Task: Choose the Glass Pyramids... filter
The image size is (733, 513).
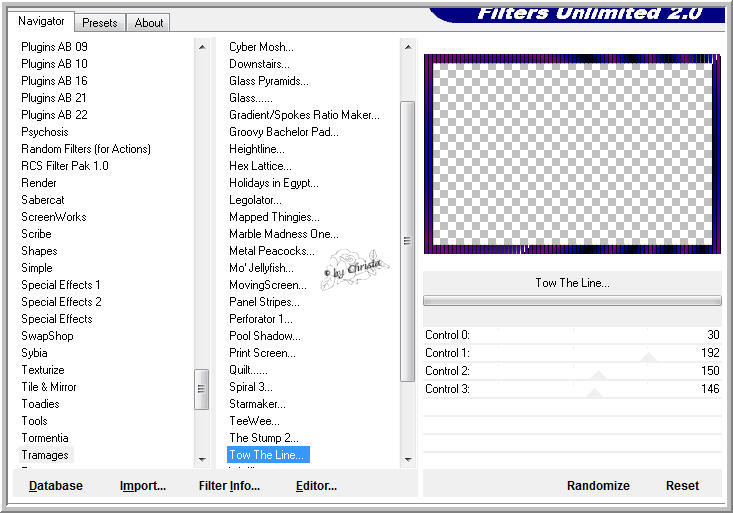Action: tap(269, 81)
